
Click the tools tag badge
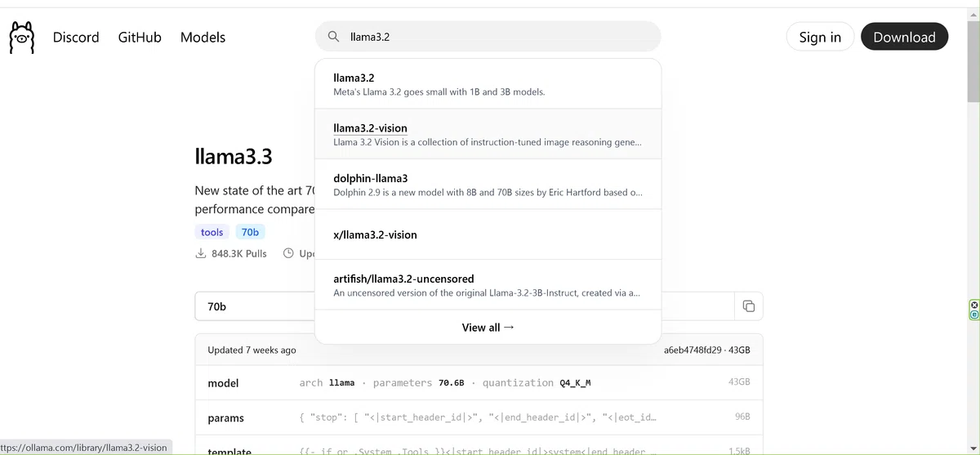pyautogui.click(x=212, y=232)
